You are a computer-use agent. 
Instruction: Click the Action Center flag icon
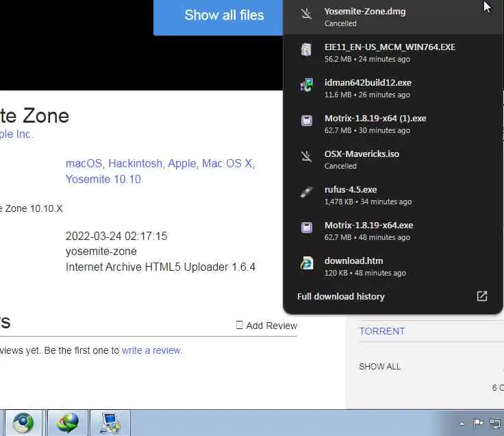pos(478,424)
